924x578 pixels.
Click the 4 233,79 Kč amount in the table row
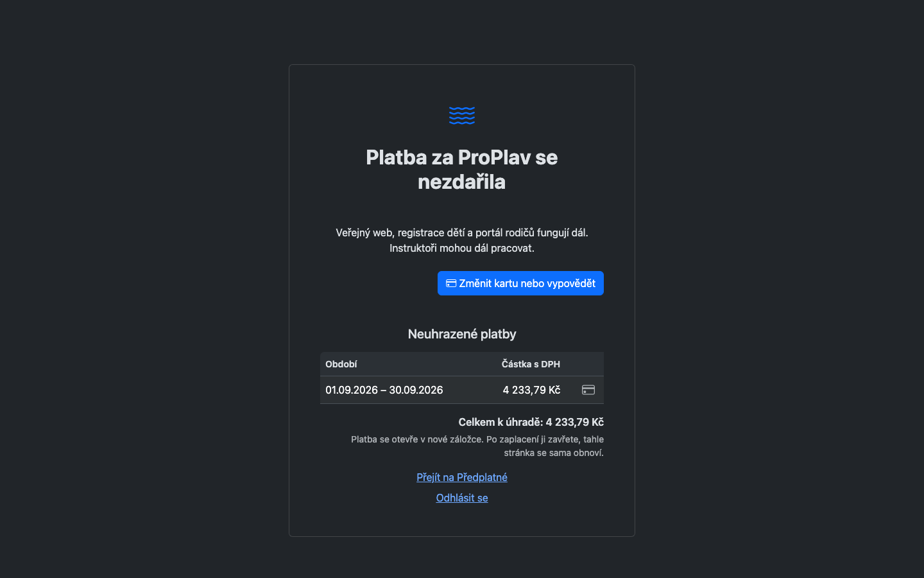click(x=531, y=390)
